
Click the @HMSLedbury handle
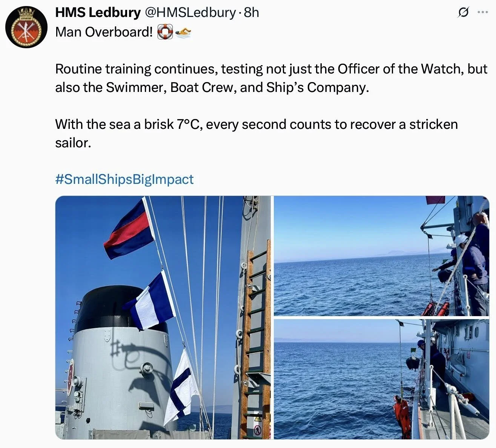[190, 12]
